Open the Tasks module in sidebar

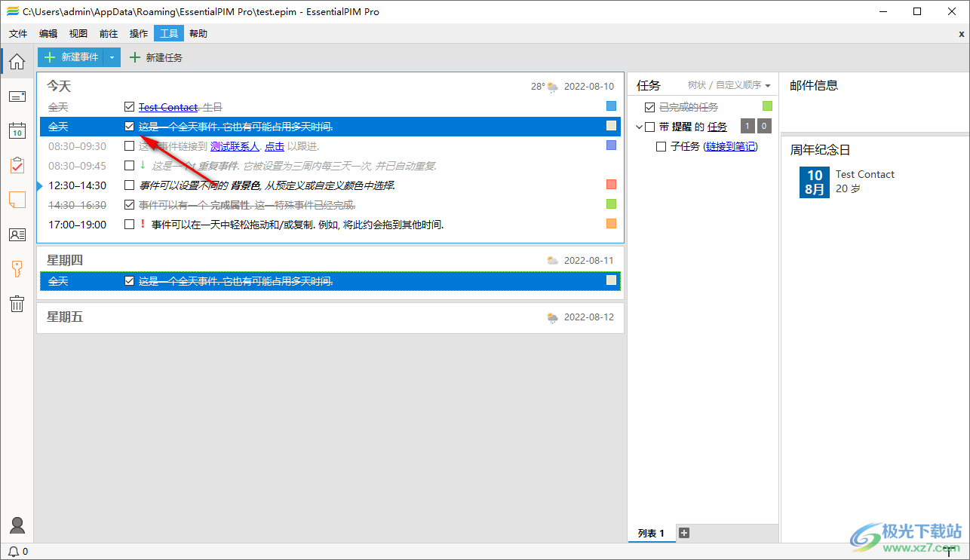17,165
